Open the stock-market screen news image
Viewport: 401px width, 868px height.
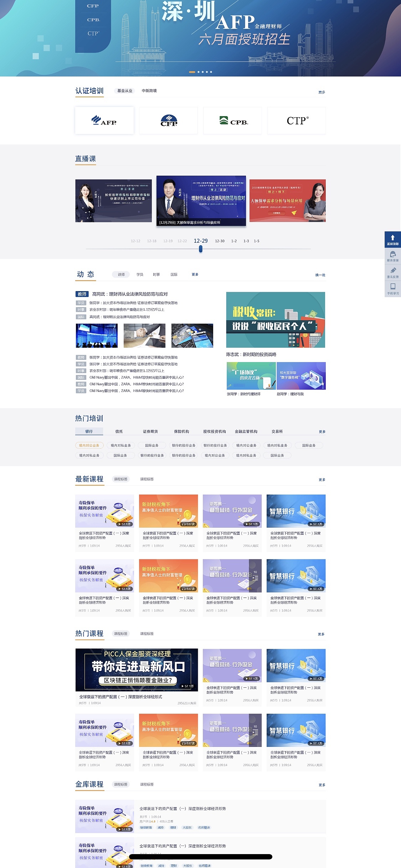click(97, 336)
